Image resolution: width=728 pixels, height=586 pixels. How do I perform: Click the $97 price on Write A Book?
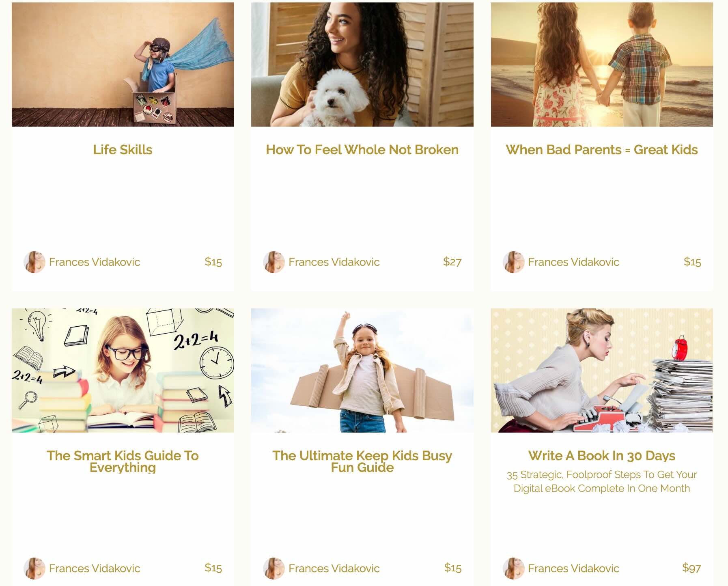(691, 568)
